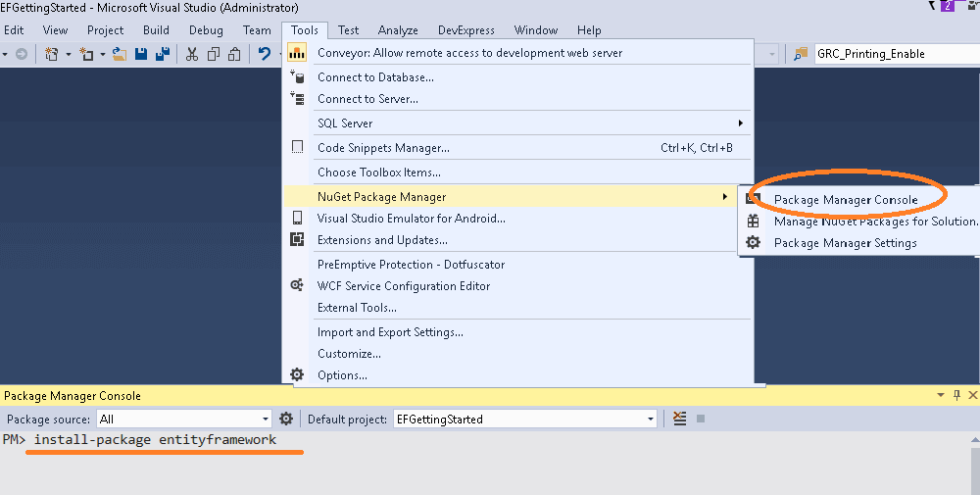Open the Help menu
This screenshot has height=495, width=980.
pos(589,30)
